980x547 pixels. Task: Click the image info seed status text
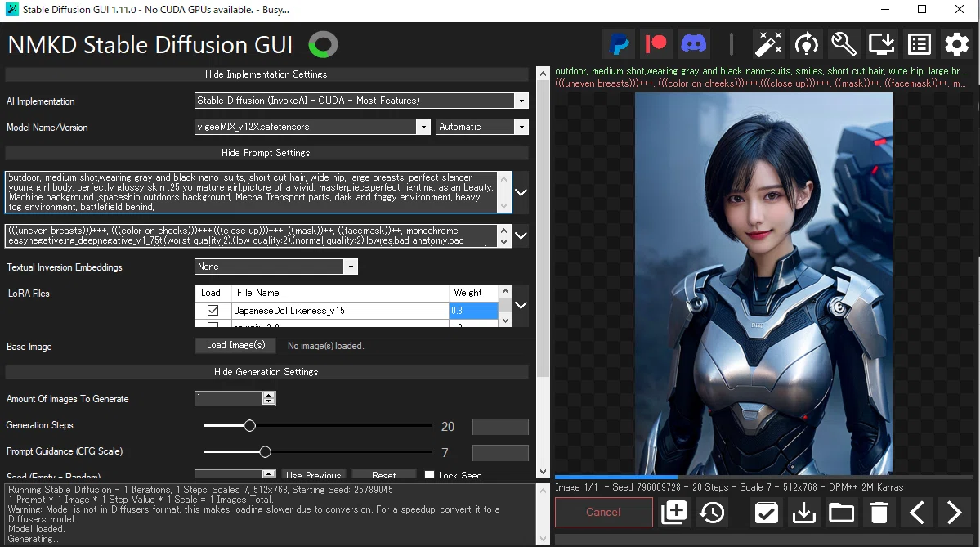tap(729, 487)
